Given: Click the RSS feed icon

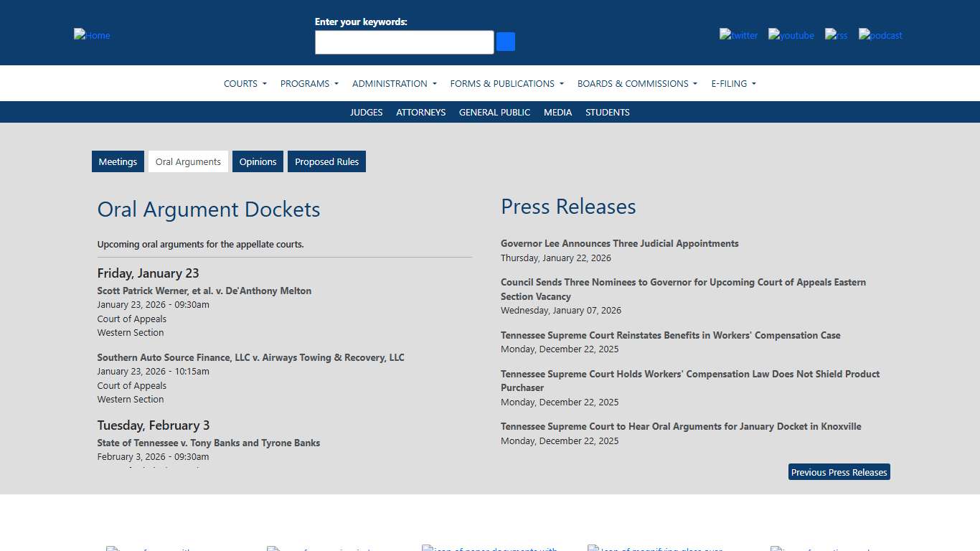Looking at the screenshot, I should pos(835,35).
